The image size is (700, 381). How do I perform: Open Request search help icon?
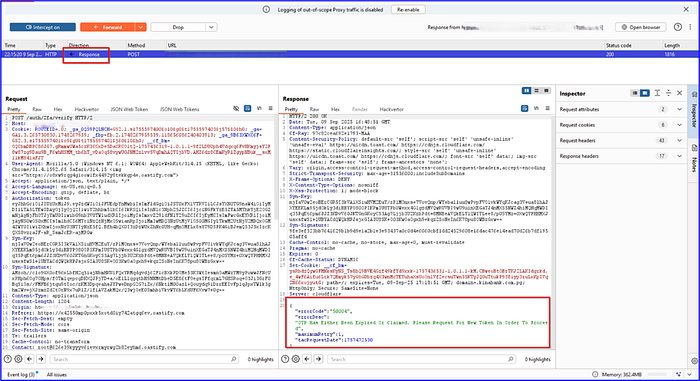pos(8,359)
